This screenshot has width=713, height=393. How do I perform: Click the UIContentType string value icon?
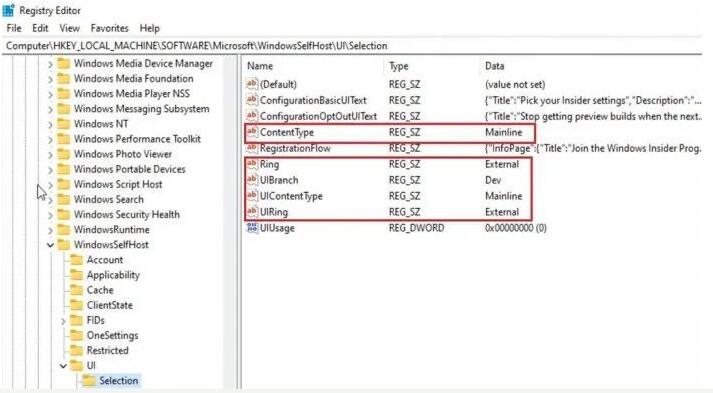point(251,196)
